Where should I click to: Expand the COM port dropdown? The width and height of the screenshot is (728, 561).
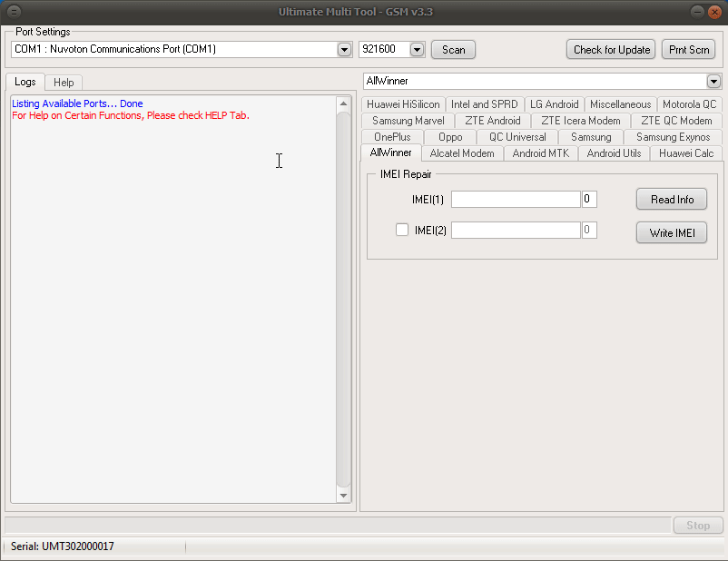(x=344, y=50)
